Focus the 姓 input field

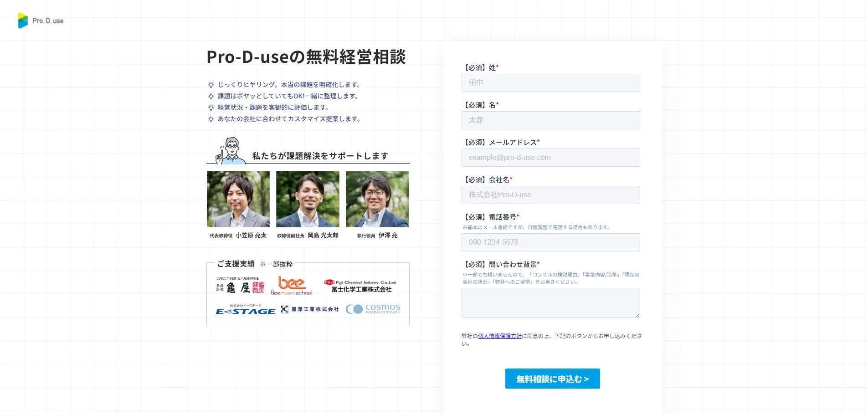(x=550, y=83)
